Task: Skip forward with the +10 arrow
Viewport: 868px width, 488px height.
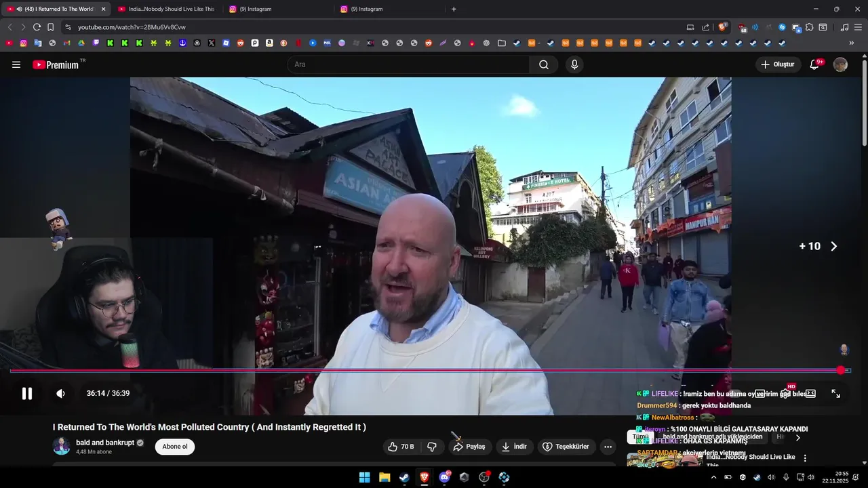Action: click(x=833, y=247)
